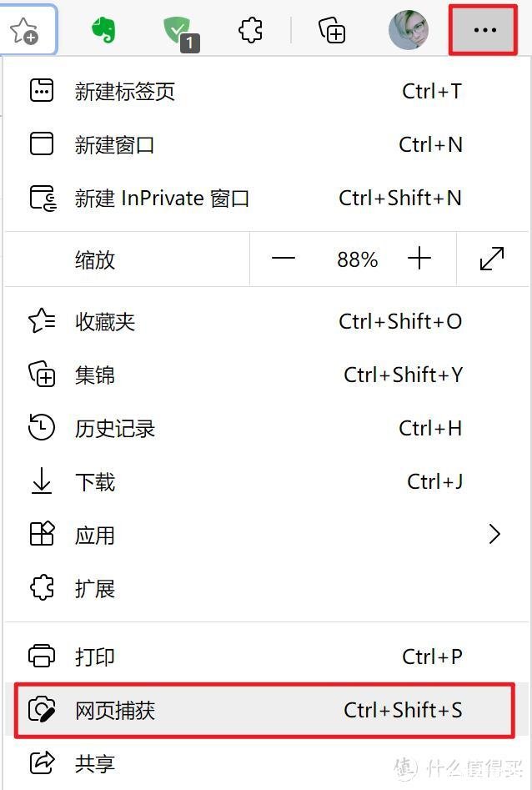
Task: View 历史记录 from the menu
Action: coord(114,428)
